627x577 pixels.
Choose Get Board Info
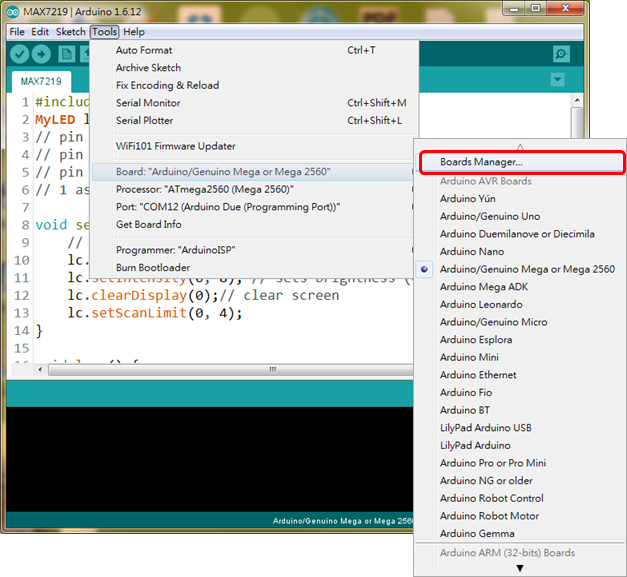coord(254,225)
